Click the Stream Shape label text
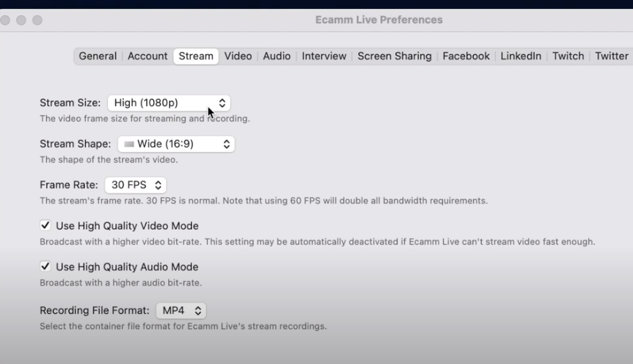This screenshot has height=364, width=633. pos(75,144)
